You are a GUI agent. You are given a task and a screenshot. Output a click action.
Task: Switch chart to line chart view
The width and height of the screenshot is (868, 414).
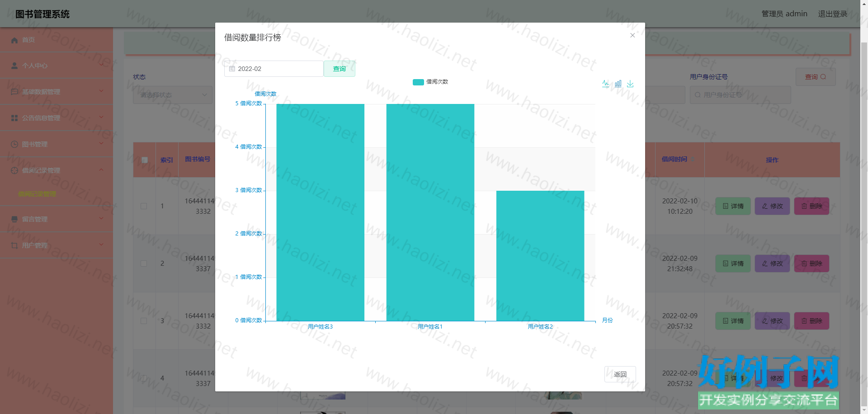coord(605,84)
